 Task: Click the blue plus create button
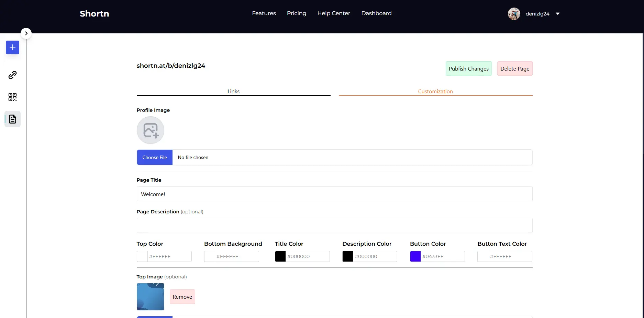pyautogui.click(x=12, y=47)
